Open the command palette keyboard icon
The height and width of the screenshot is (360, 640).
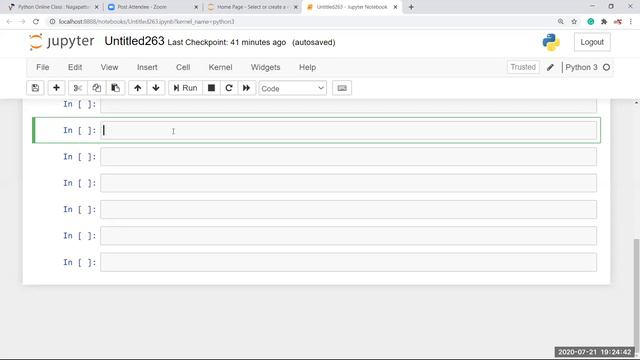(x=342, y=88)
